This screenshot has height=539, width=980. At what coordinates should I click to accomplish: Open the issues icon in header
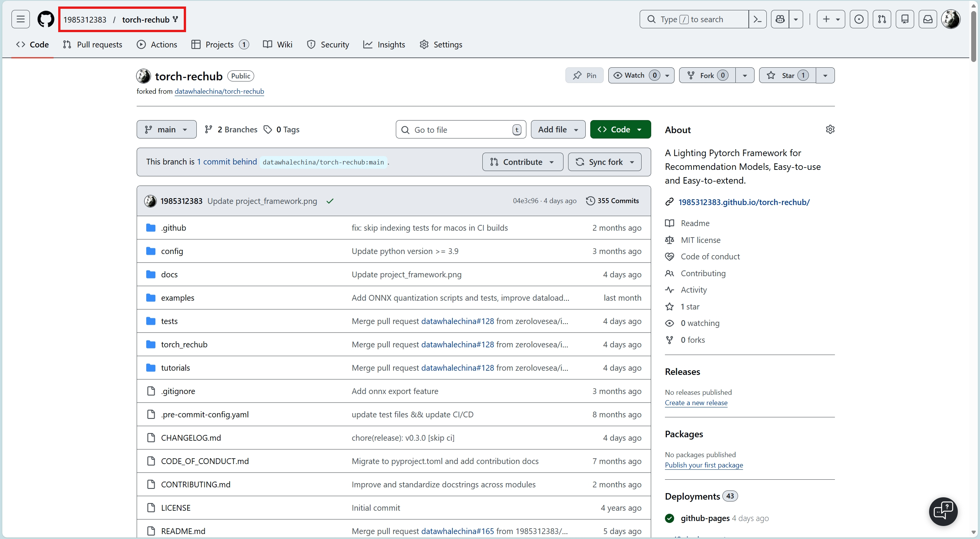pyautogui.click(x=859, y=19)
